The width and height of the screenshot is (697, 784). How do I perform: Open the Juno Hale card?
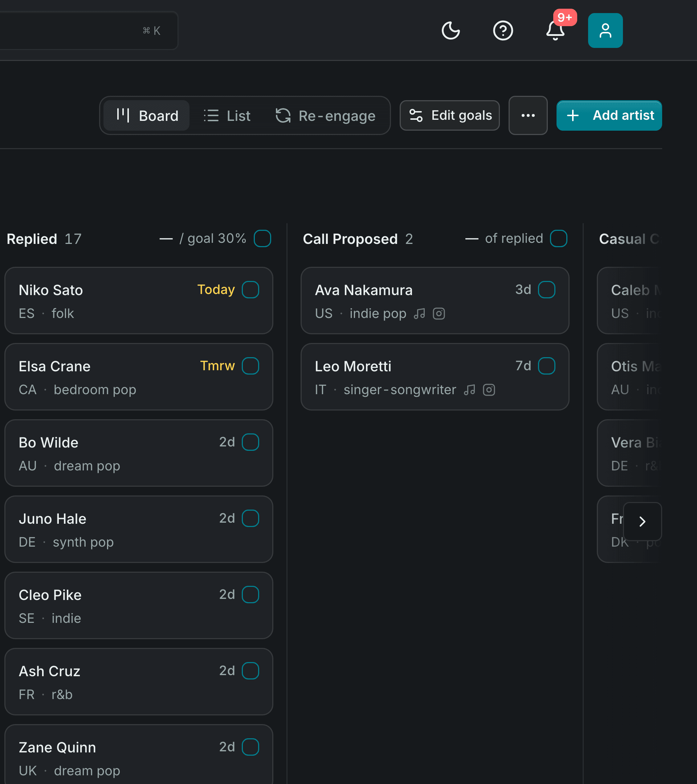139,529
